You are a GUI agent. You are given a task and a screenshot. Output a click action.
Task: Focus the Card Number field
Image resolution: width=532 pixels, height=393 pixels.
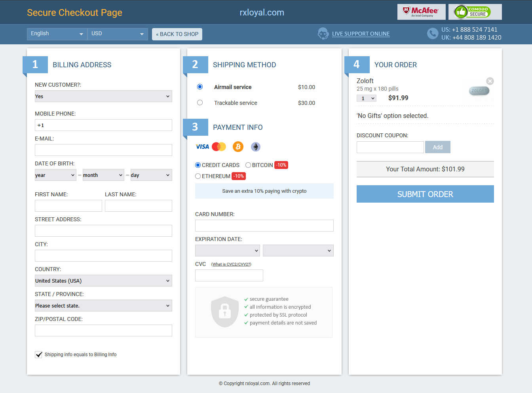(264, 226)
